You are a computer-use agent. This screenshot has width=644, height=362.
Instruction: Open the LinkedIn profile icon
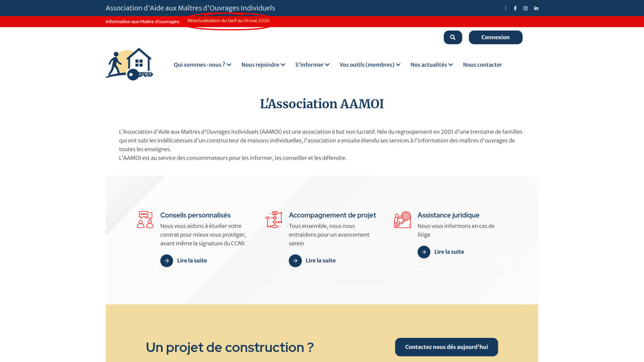click(536, 8)
